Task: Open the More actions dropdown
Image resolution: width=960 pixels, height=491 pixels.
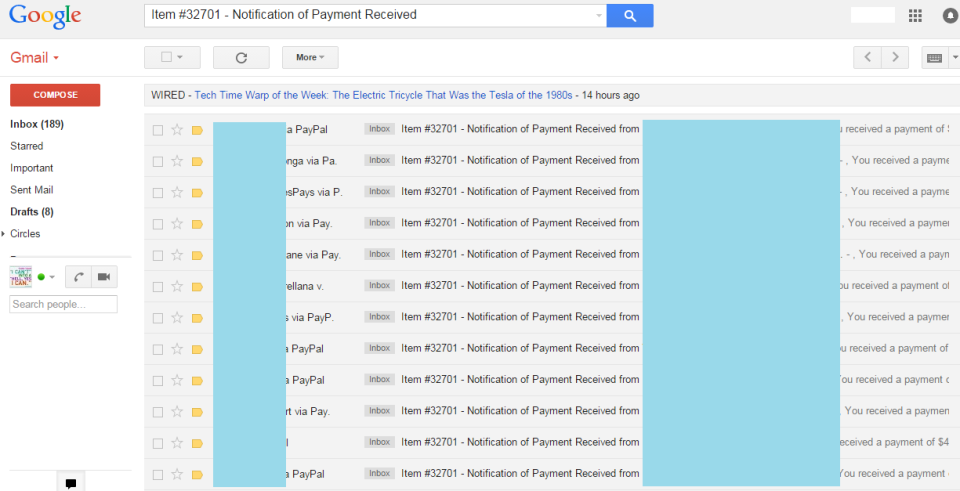Action: pyautogui.click(x=310, y=58)
